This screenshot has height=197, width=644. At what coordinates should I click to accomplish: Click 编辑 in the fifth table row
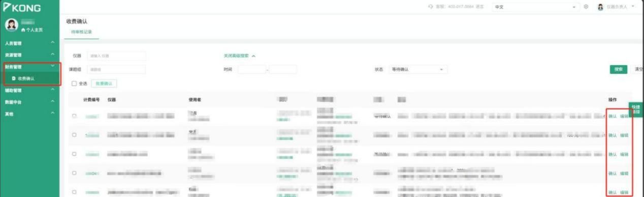point(624,192)
